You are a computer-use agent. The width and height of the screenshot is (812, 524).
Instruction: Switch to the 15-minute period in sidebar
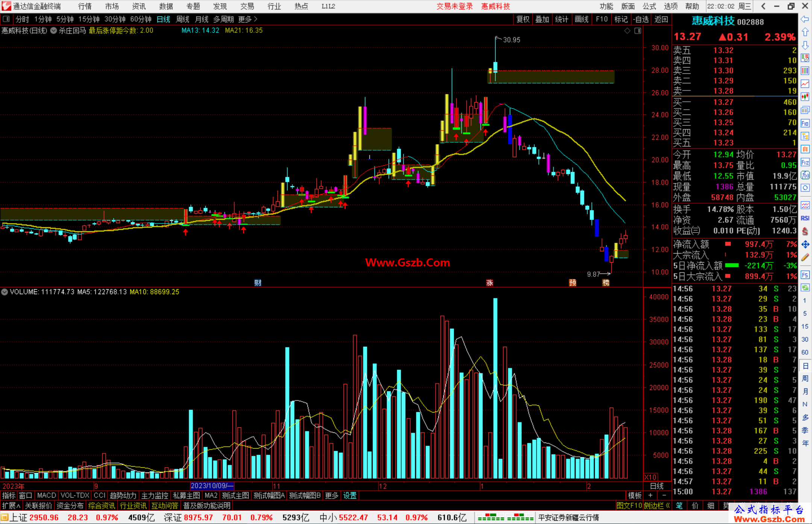pos(805,326)
